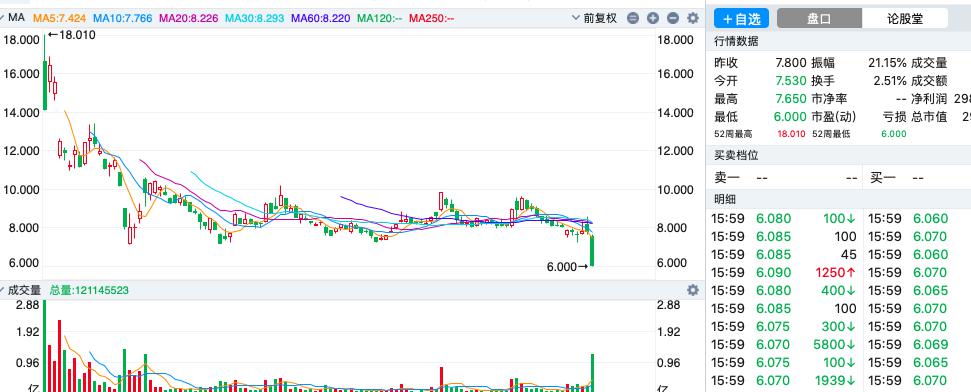Switch to the 盘口 tab
This screenshot has height=392, width=971.
click(x=819, y=19)
